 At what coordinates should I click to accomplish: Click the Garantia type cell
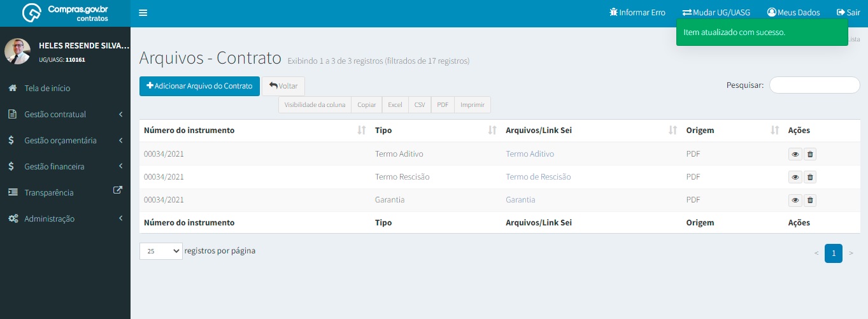pyautogui.click(x=390, y=200)
